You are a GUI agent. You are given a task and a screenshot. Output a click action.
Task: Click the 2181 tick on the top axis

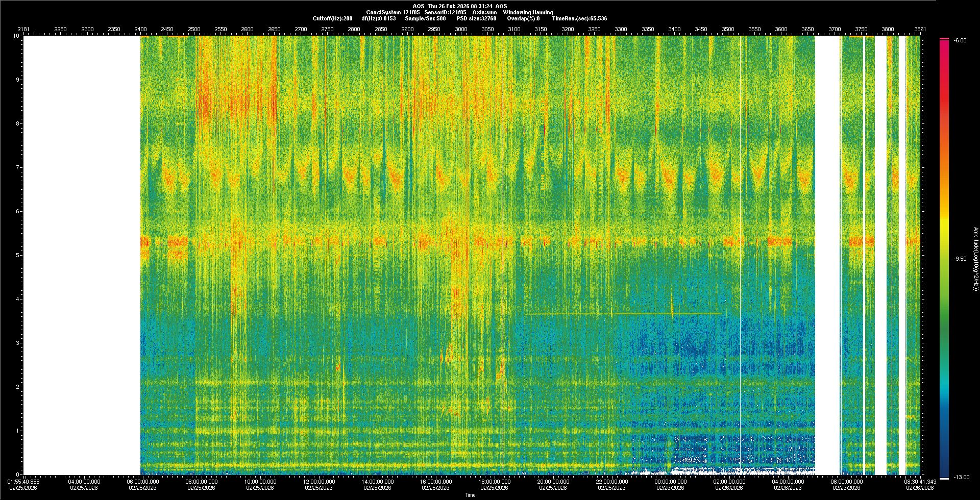[23, 29]
